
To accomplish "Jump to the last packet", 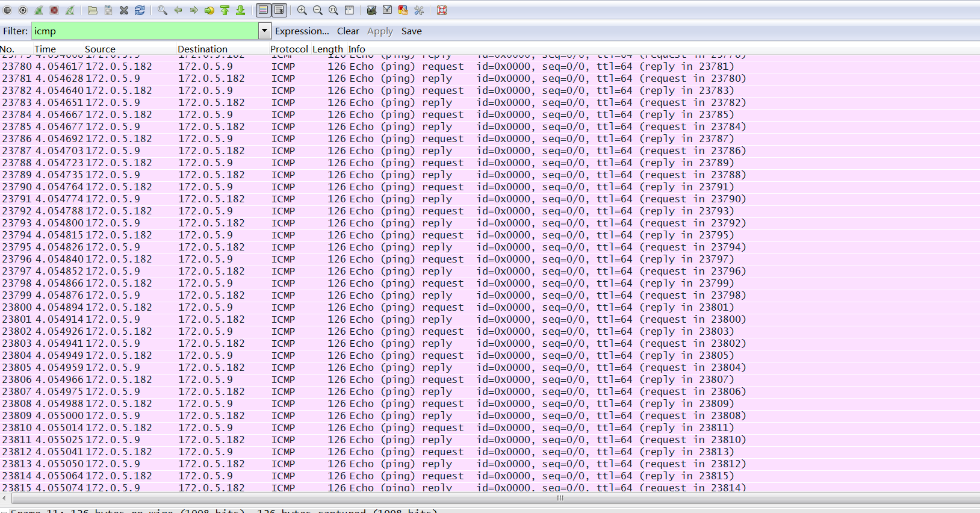I will pyautogui.click(x=240, y=10).
